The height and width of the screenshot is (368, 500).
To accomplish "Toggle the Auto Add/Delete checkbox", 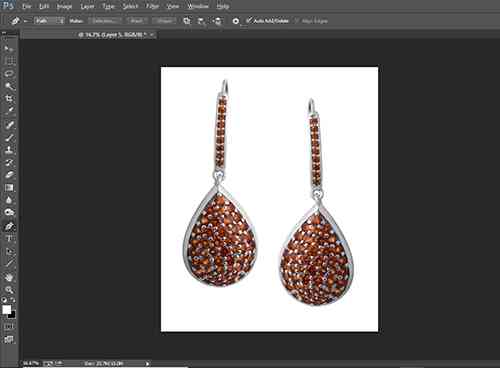I will [x=249, y=21].
